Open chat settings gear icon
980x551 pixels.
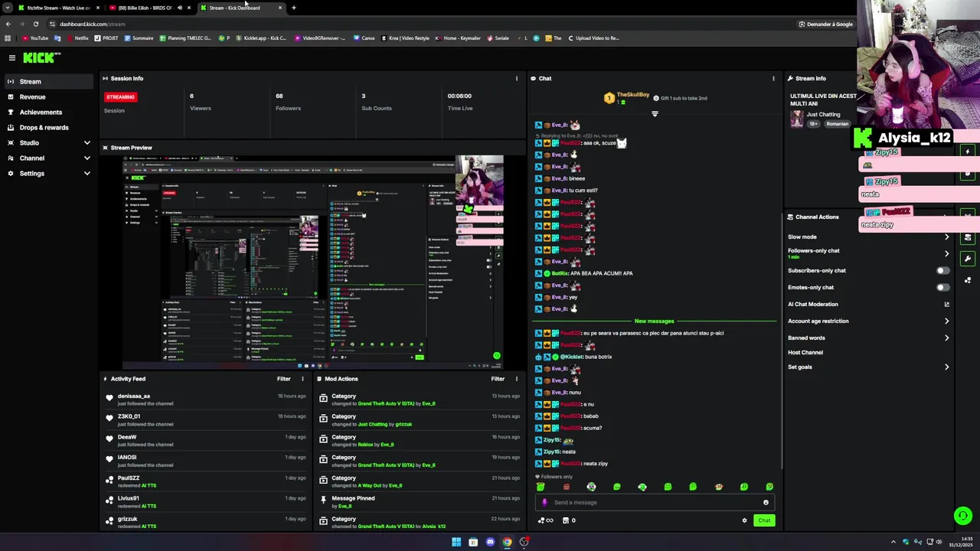(744, 520)
